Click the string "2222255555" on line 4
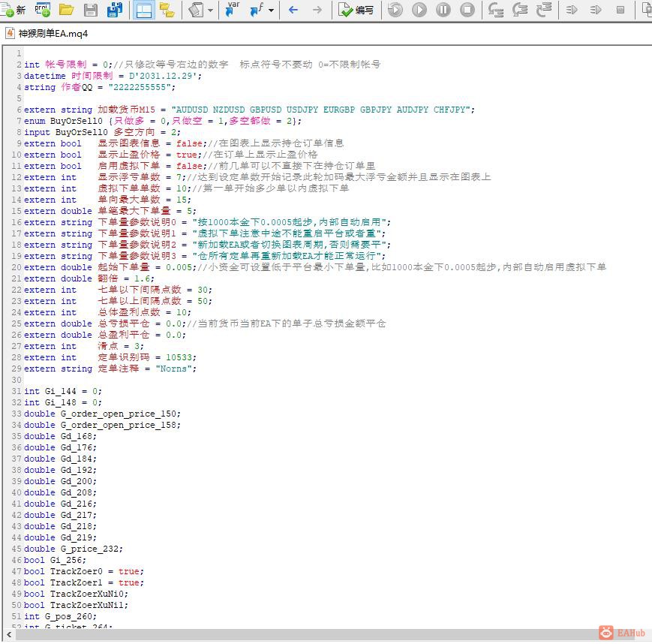This screenshot has height=644, width=652. pos(140,87)
